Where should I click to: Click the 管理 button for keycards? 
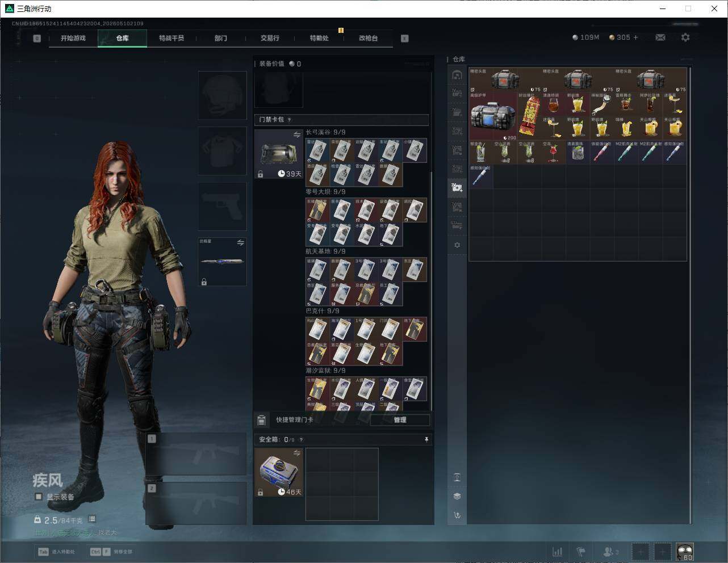[x=400, y=420]
